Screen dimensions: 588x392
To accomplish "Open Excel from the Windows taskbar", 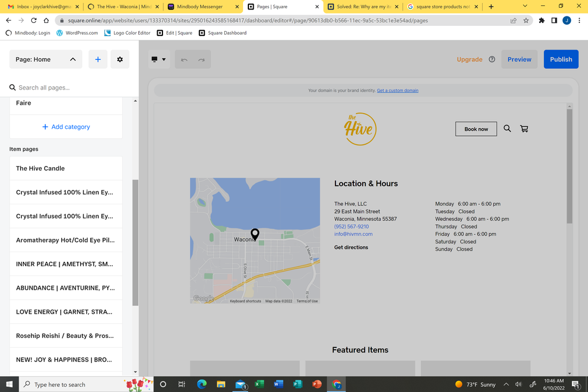I will (x=259, y=384).
